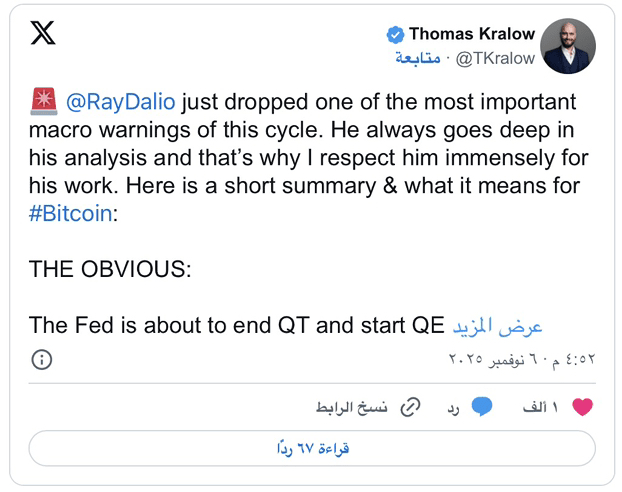This screenshot has width=622, height=492.
Task: Like the tweet with heart icon
Action: click(582, 407)
